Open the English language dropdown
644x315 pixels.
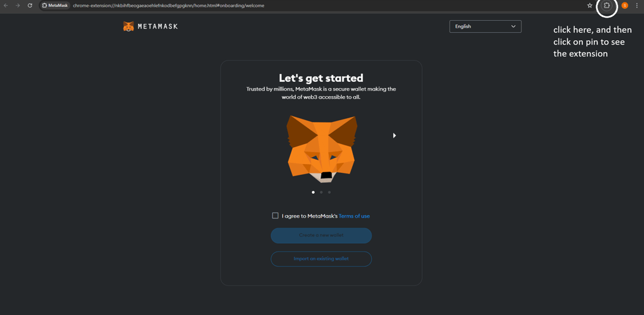coord(486,26)
